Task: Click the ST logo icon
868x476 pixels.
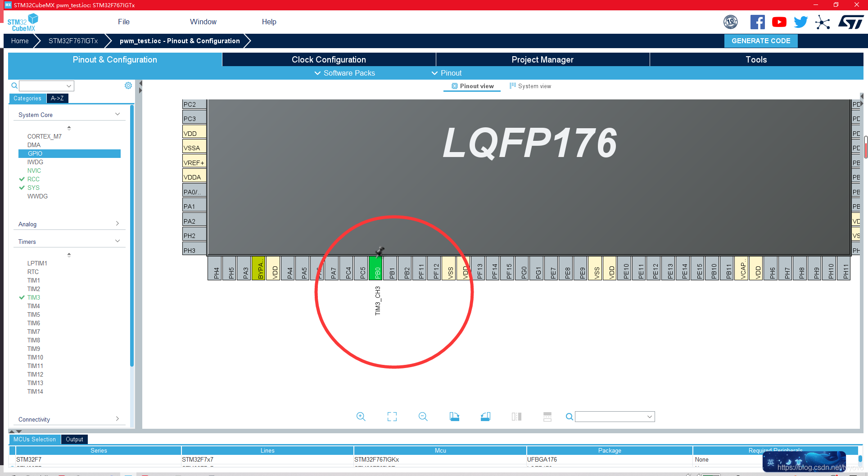Action: coord(851,22)
